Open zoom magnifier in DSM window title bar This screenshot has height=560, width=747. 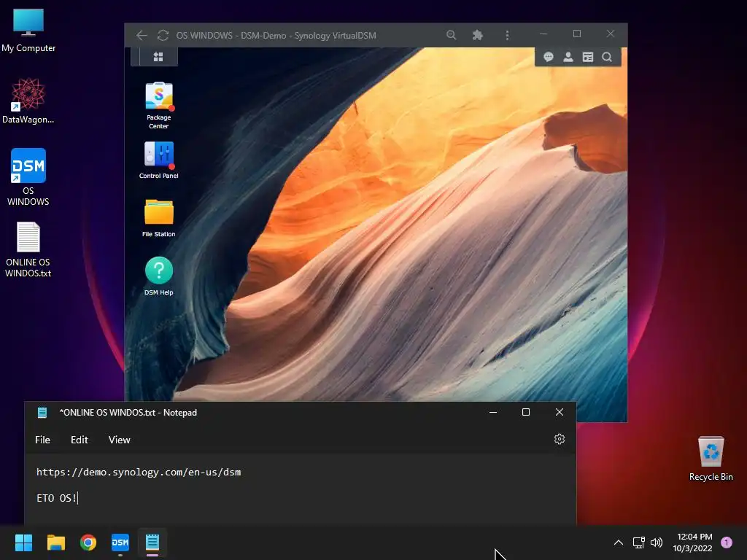click(x=451, y=35)
